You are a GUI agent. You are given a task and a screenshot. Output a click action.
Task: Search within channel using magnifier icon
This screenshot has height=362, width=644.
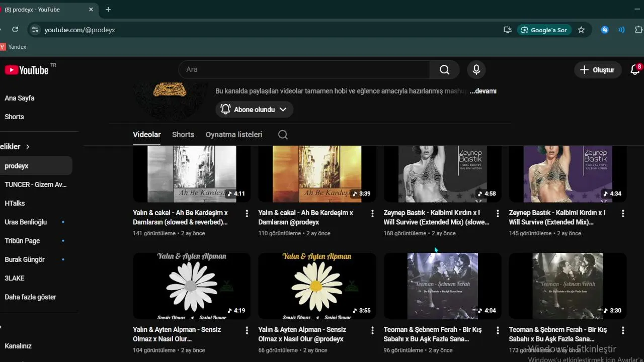click(x=283, y=135)
